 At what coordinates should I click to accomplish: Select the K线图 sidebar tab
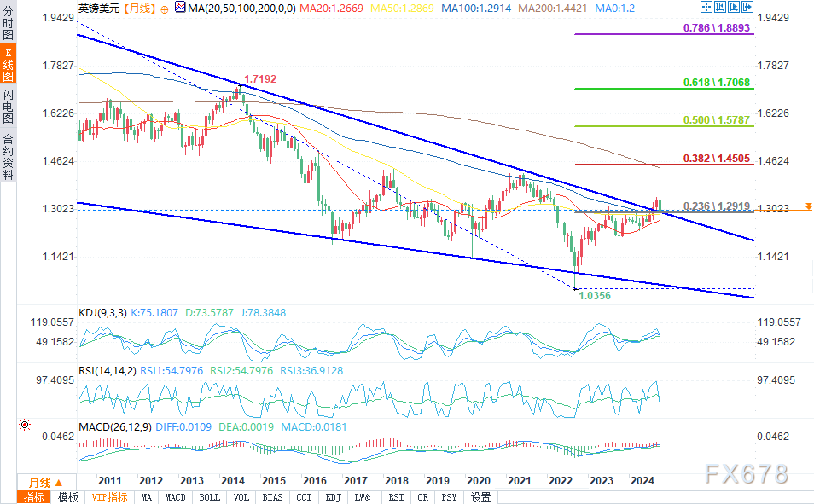pos(8,64)
